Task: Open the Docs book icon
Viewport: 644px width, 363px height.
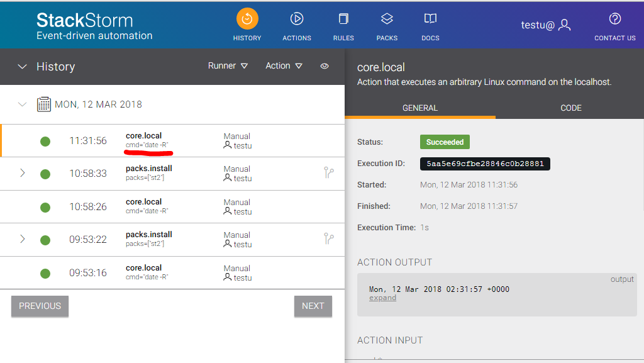Action: tap(430, 18)
